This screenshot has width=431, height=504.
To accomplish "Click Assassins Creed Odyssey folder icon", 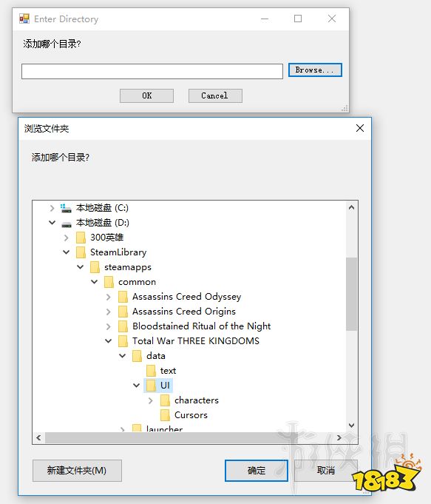I will (x=123, y=297).
